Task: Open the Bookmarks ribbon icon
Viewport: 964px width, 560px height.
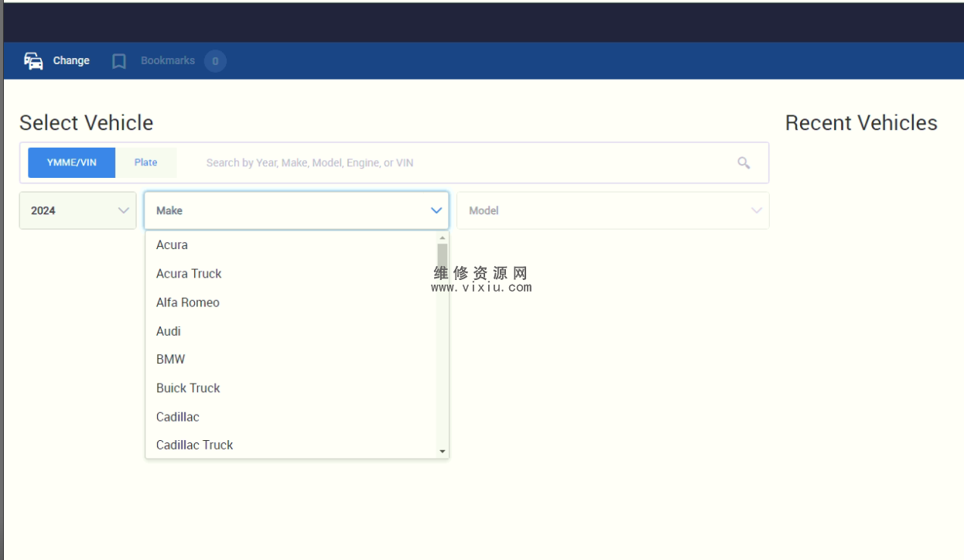Action: [x=119, y=61]
